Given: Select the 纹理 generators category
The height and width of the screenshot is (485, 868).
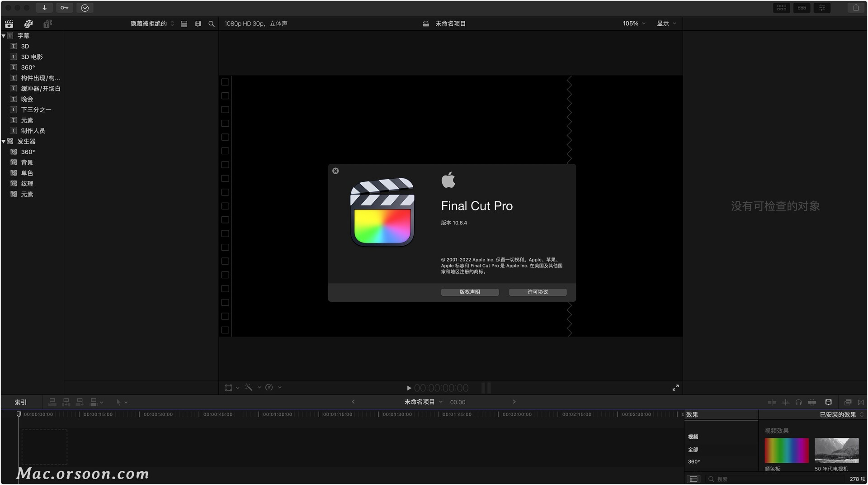Looking at the screenshot, I should click(27, 184).
